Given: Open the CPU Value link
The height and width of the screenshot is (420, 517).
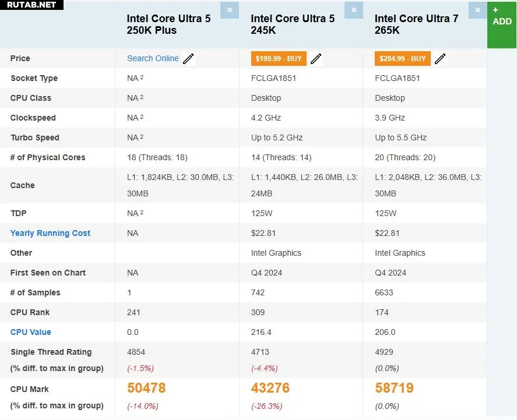Looking at the screenshot, I should point(30,332).
